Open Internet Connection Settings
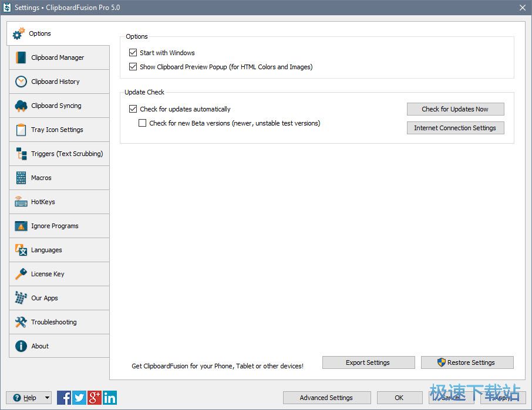532x410 pixels. [455, 128]
